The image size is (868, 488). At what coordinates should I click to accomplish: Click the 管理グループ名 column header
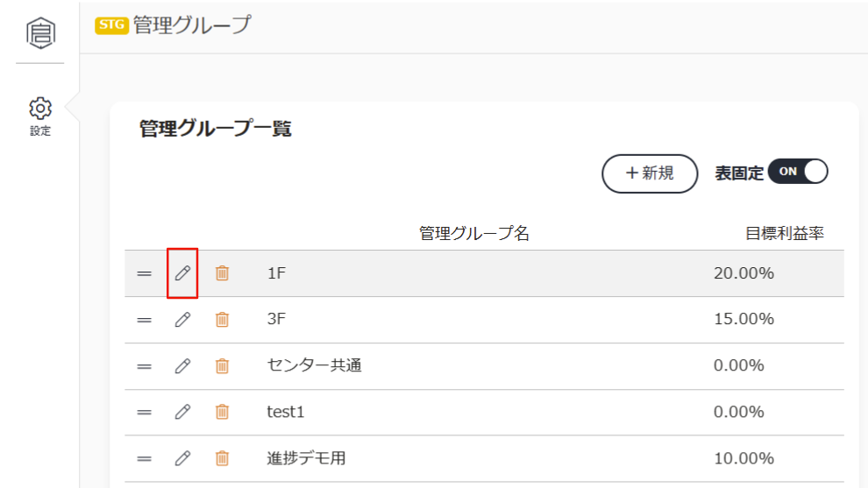473,234
